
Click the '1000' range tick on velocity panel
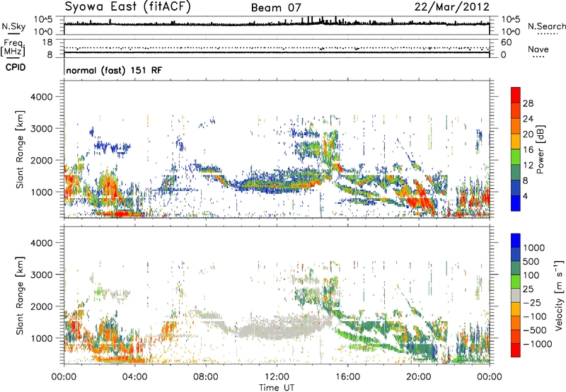41,338
